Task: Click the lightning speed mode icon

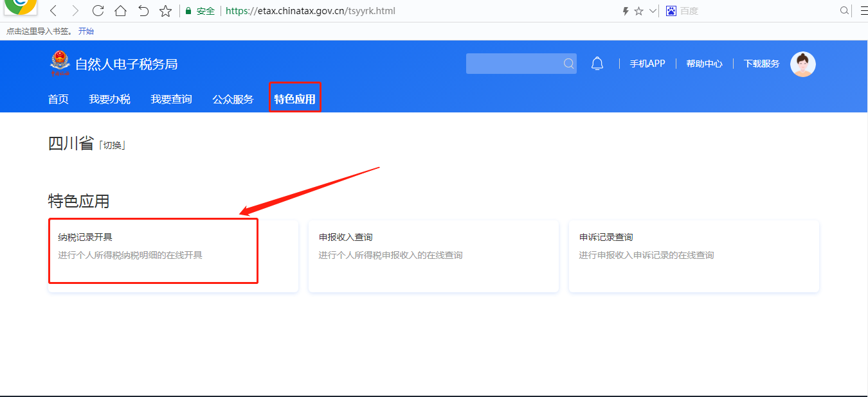Action: pyautogui.click(x=625, y=11)
